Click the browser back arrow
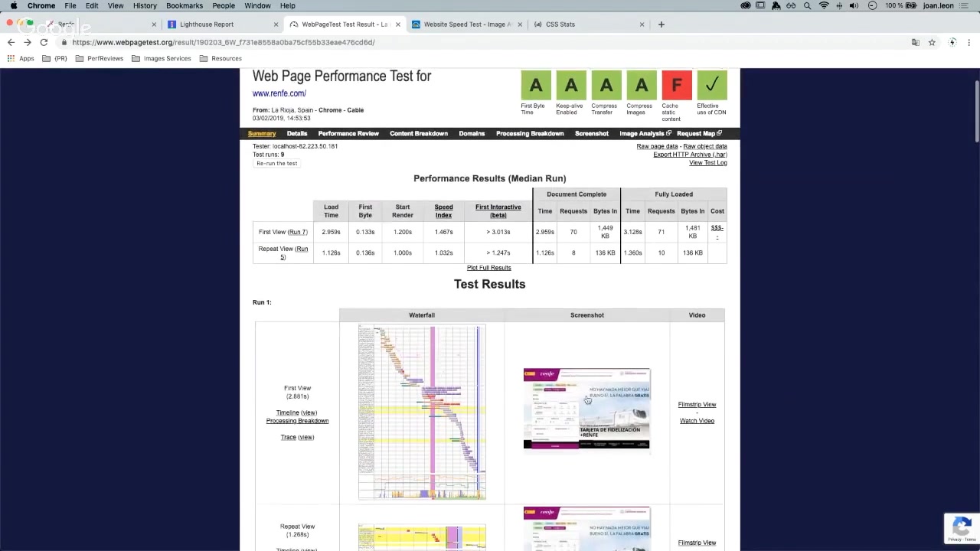This screenshot has width=980, height=551. coord(11,42)
